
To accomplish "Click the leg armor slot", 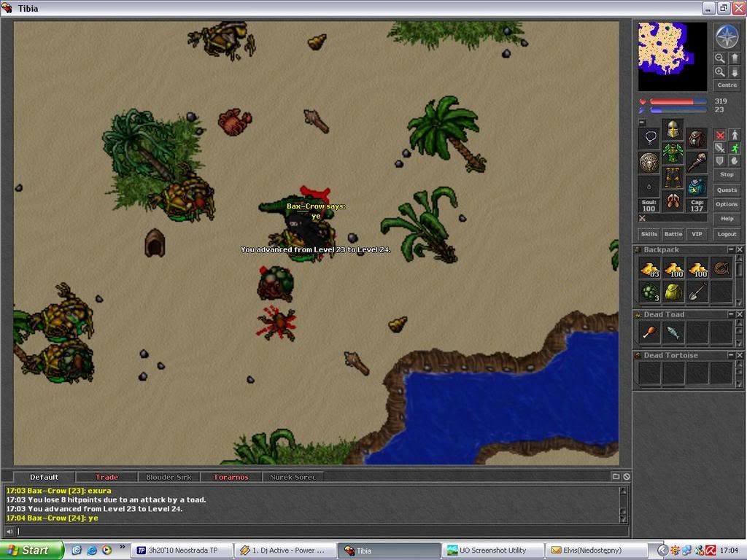I will [673, 178].
